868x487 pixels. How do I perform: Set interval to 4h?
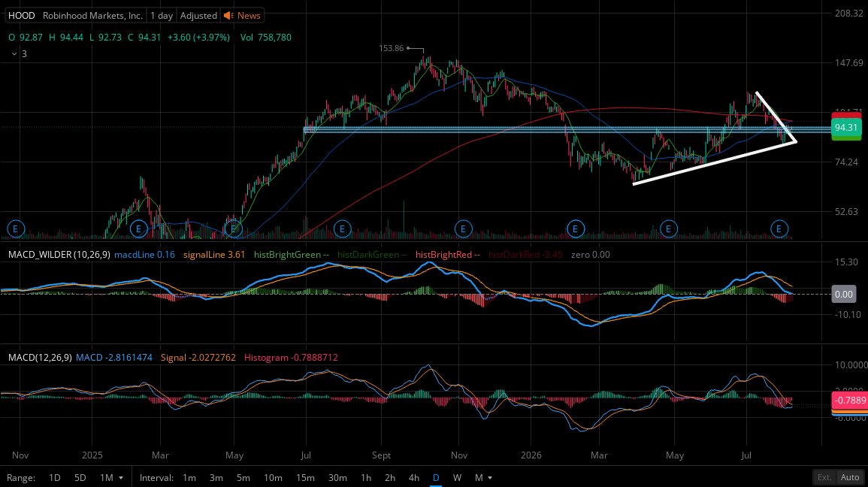point(413,477)
